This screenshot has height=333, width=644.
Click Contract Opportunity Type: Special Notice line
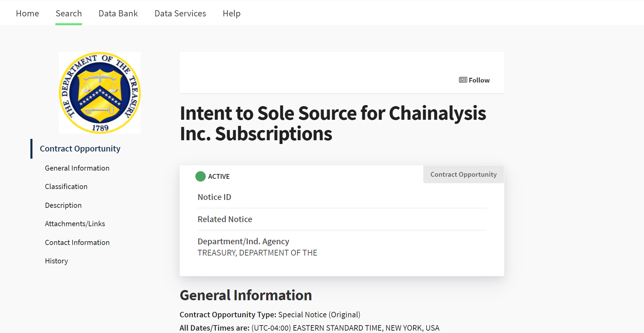[x=270, y=315]
